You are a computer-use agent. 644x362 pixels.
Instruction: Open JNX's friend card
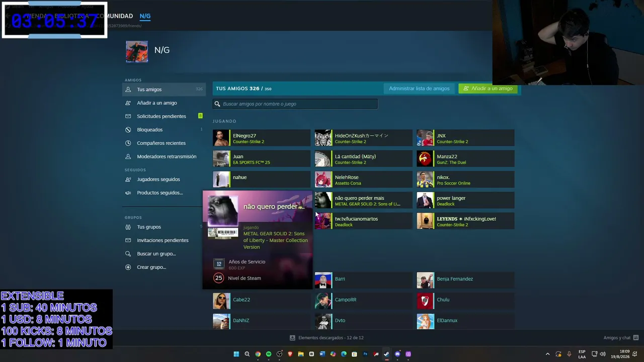point(465,138)
